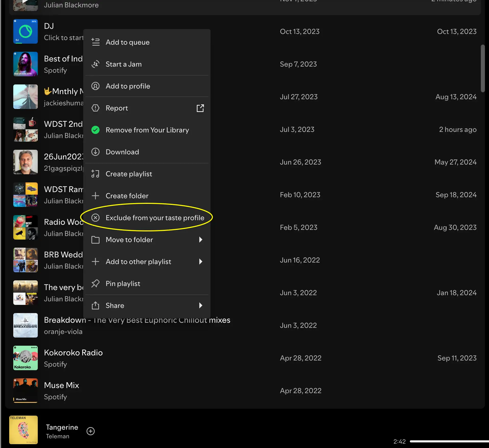Select the Report menu entry

[x=117, y=108]
